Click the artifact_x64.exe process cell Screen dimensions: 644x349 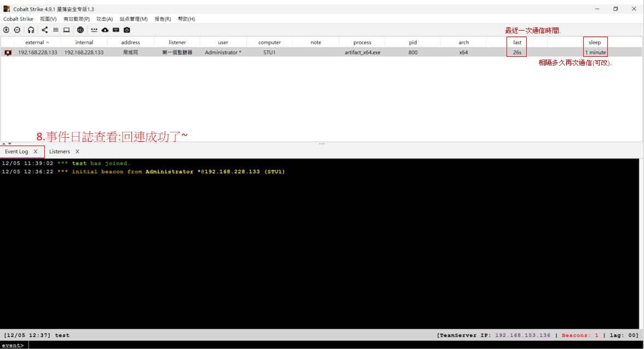(x=363, y=53)
